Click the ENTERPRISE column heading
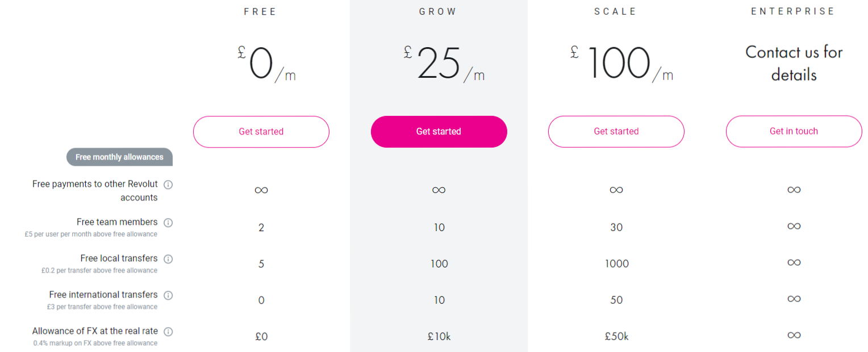Viewport: 868px width, 352px height. (x=793, y=11)
